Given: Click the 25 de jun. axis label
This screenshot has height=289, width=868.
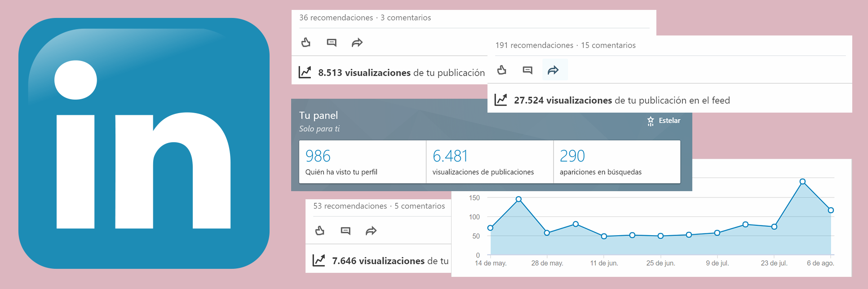Looking at the screenshot, I should point(660,263).
